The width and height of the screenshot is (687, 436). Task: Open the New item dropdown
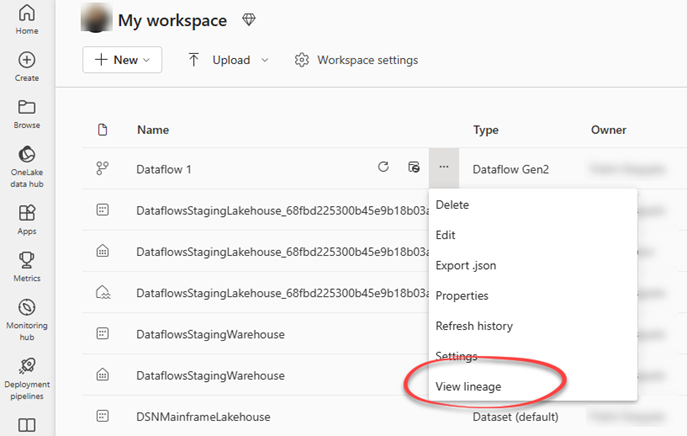[x=122, y=60]
